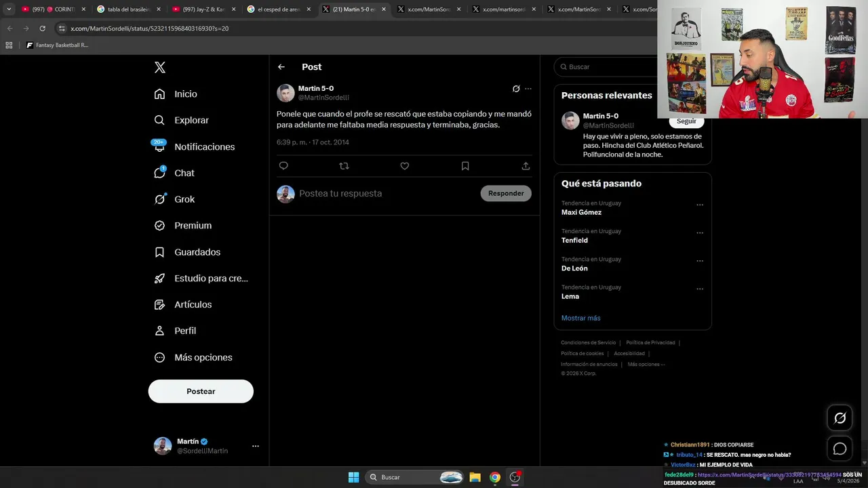Open Accesibilidad footer link
Viewport: 868px width, 488px height.
(629, 354)
